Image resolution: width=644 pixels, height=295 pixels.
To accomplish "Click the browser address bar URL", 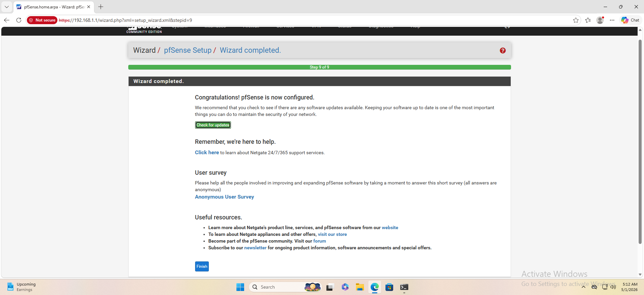I will pos(125,20).
